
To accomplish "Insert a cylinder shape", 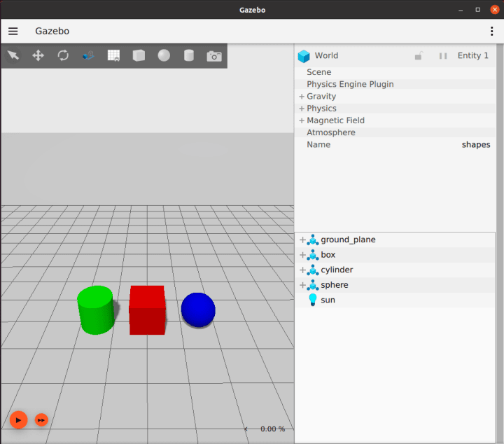I will [x=189, y=55].
